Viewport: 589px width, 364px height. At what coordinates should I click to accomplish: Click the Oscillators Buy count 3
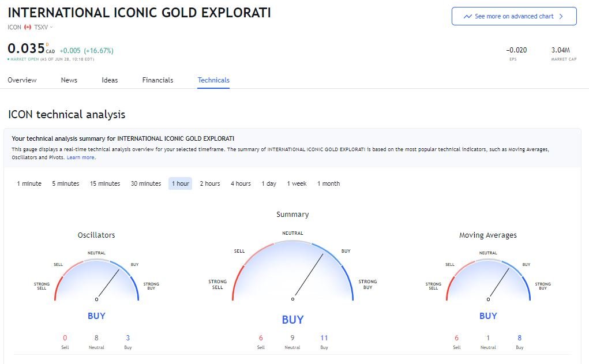(x=127, y=338)
